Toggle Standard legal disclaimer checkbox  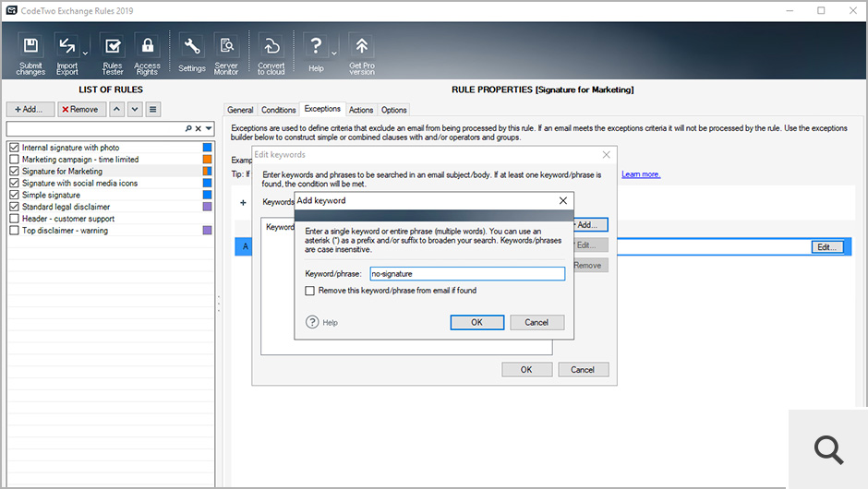pyautogui.click(x=15, y=207)
